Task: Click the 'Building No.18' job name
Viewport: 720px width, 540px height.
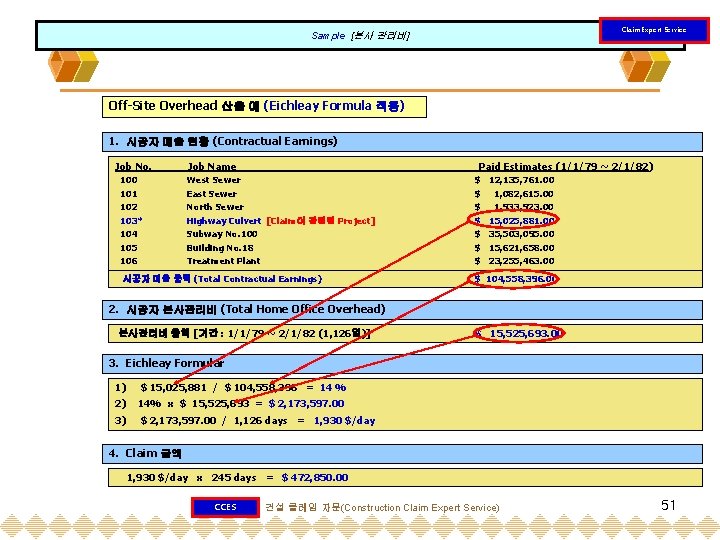Action: [220, 248]
